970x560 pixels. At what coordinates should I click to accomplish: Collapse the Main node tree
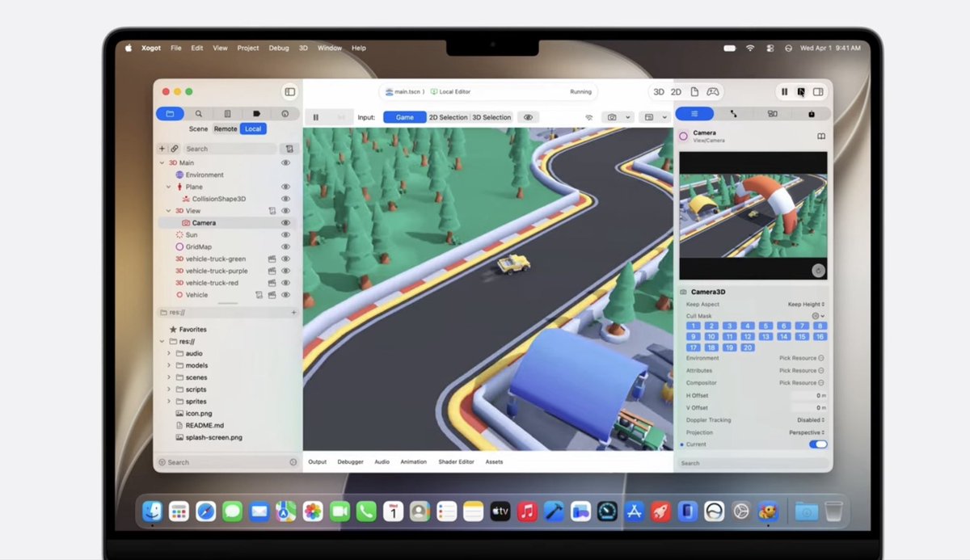click(162, 163)
